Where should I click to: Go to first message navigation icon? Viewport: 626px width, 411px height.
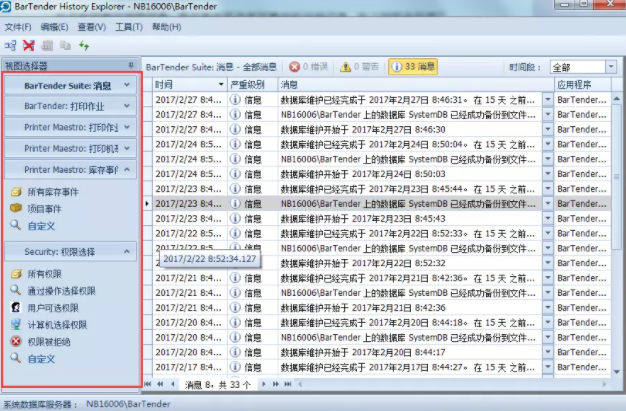point(148,384)
